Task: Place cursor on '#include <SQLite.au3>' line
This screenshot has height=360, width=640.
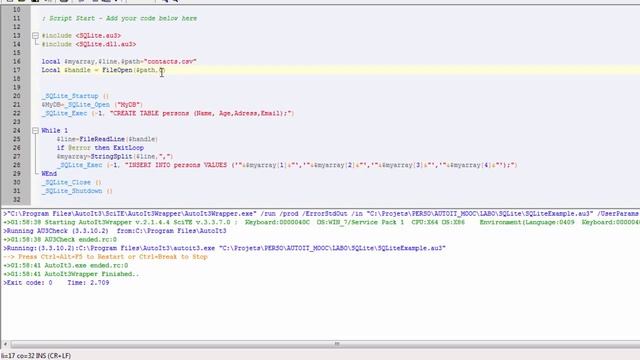Action: coord(81,36)
